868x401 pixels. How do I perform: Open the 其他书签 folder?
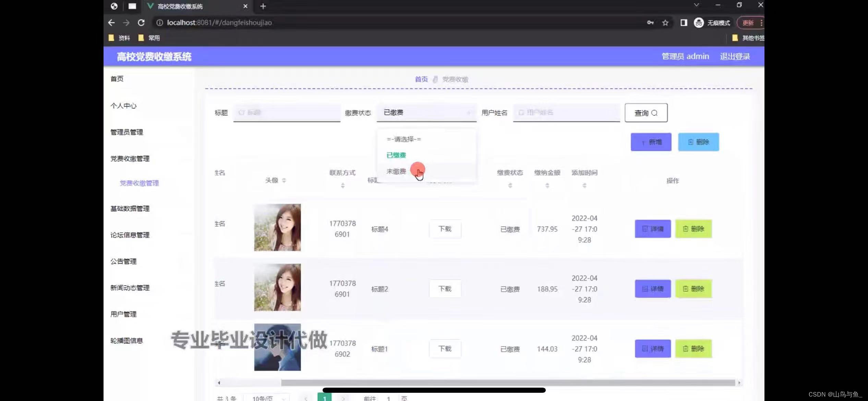click(748, 38)
